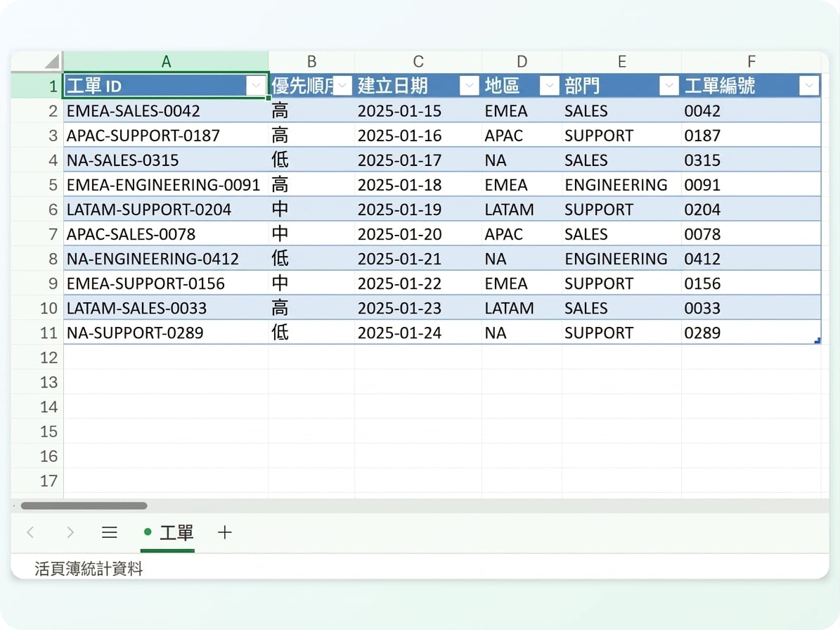Select cell APAC-SALES-0078
Image resolution: width=840 pixels, height=630 pixels.
point(166,233)
